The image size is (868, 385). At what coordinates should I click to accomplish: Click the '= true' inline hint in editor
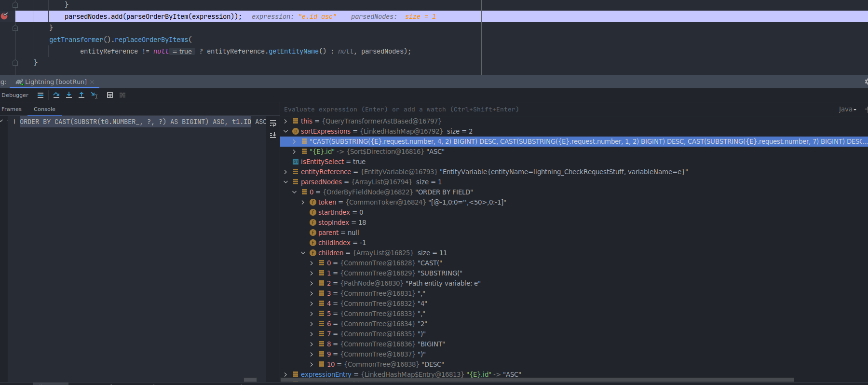(x=183, y=51)
